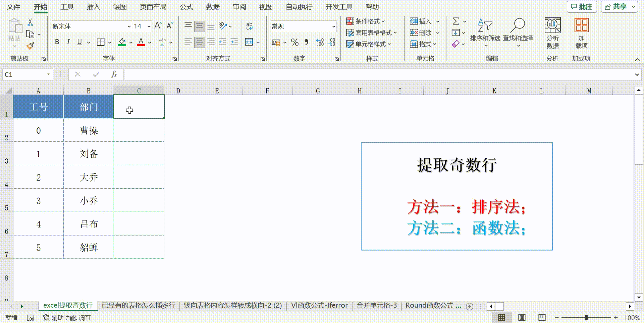Click the AutoSum Σ icon
This screenshot has height=323, width=644.
[456, 21]
